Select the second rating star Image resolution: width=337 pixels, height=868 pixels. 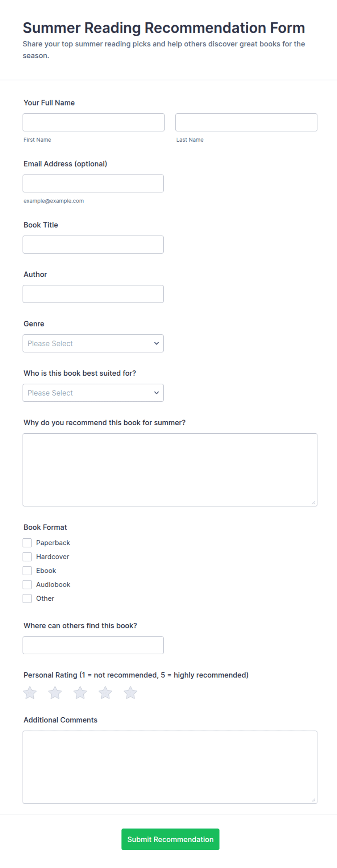55,693
